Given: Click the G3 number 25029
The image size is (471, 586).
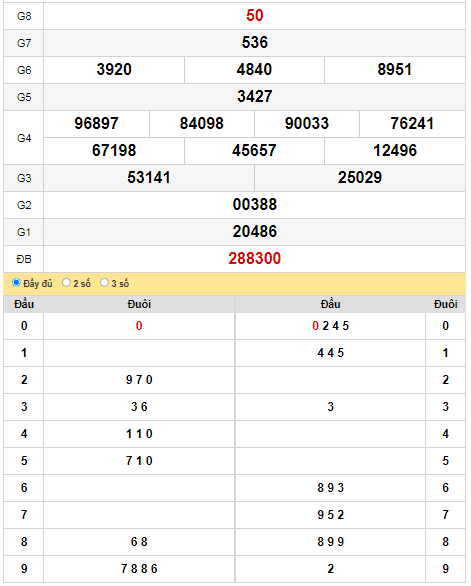Looking at the screenshot, I should tap(360, 178).
